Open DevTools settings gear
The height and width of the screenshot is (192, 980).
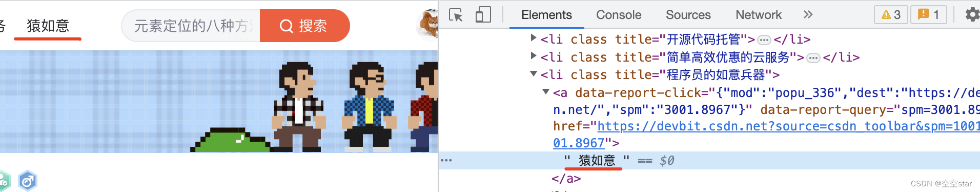point(972,14)
